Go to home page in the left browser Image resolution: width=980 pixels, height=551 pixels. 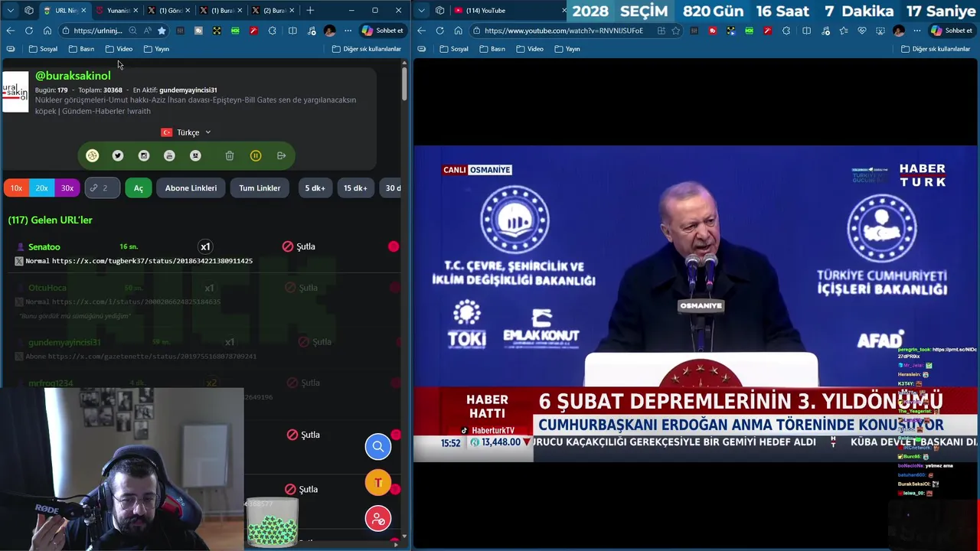coord(47,31)
